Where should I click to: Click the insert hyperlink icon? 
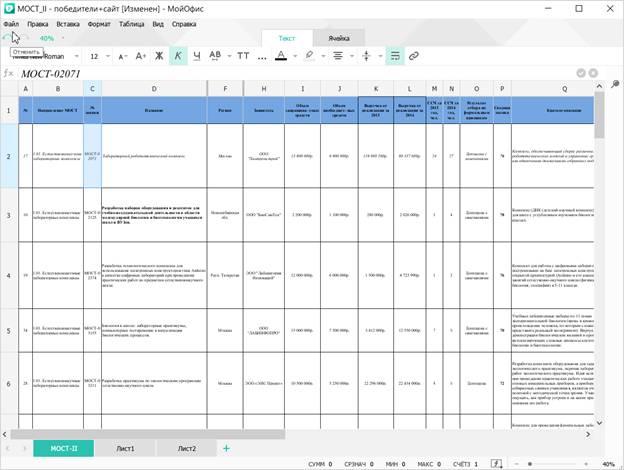pos(413,55)
